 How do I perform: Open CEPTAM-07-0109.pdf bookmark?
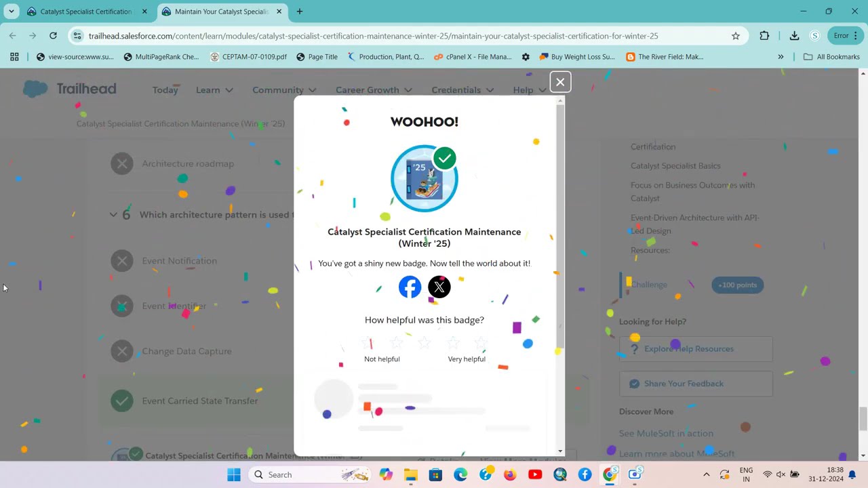pyautogui.click(x=249, y=57)
